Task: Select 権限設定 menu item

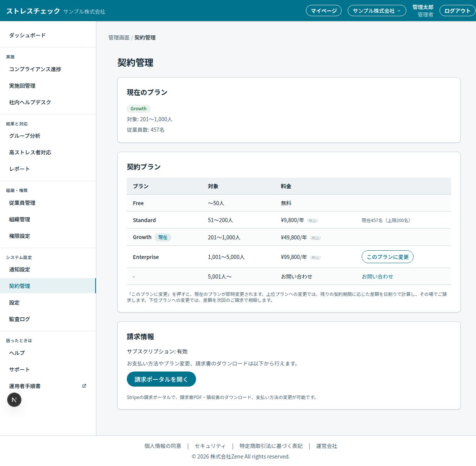Action: coord(48,236)
